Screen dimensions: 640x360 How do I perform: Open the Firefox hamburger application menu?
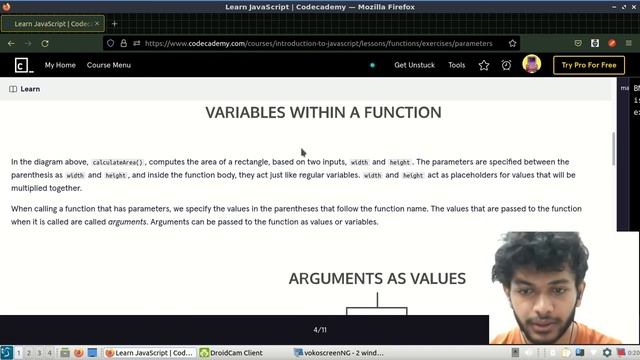[x=629, y=43]
